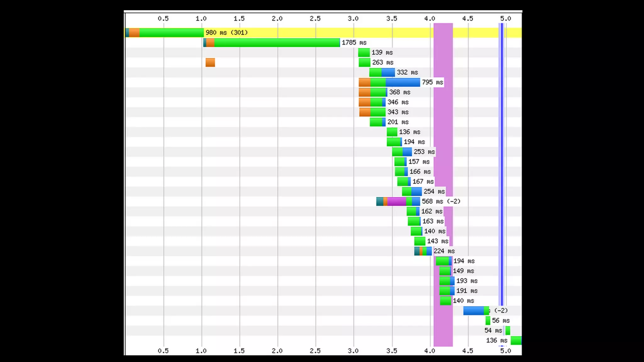The image size is (644, 362).
Task: Click the 3.0 label on top time axis
Action: [x=353, y=19]
